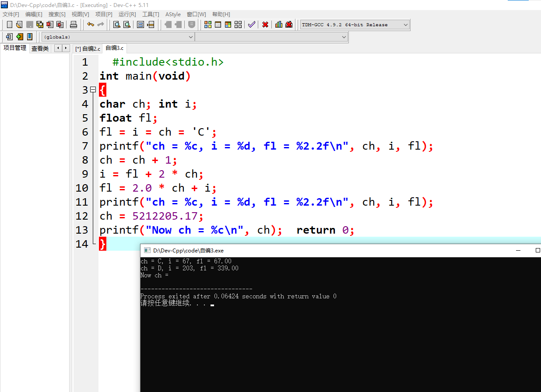This screenshot has width=541, height=392.
Task: Click the console title 自编3.exe
Action: (188, 251)
